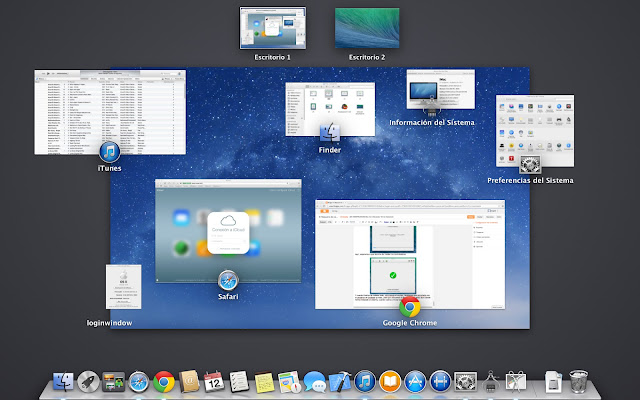The height and width of the screenshot is (400, 640).
Task: Open iTunes from the Dock
Action: tap(365, 382)
